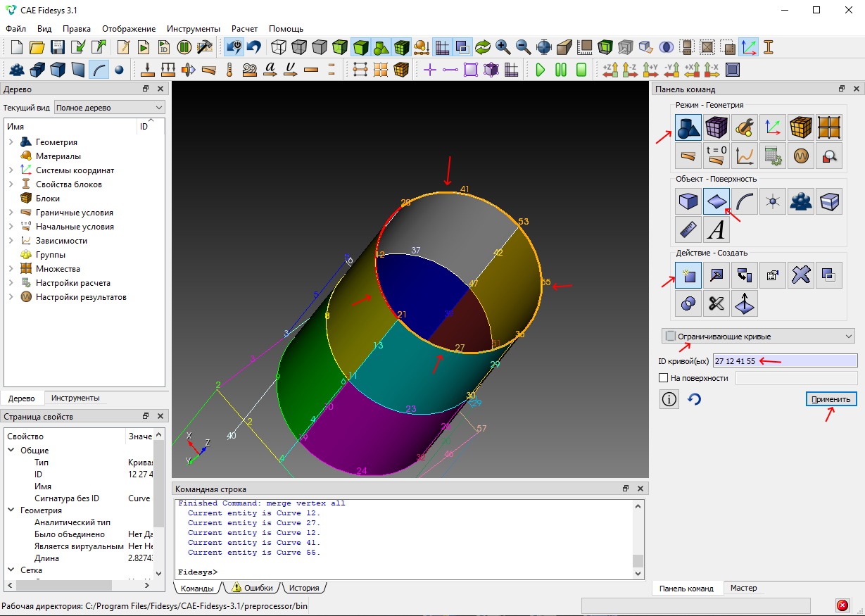Click the ID кривой(ых) input field

coord(785,360)
